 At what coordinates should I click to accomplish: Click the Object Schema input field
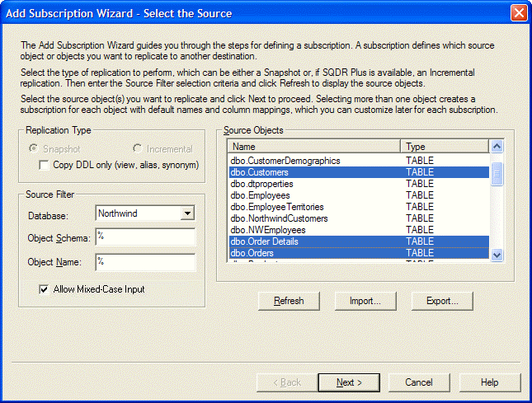(x=145, y=237)
